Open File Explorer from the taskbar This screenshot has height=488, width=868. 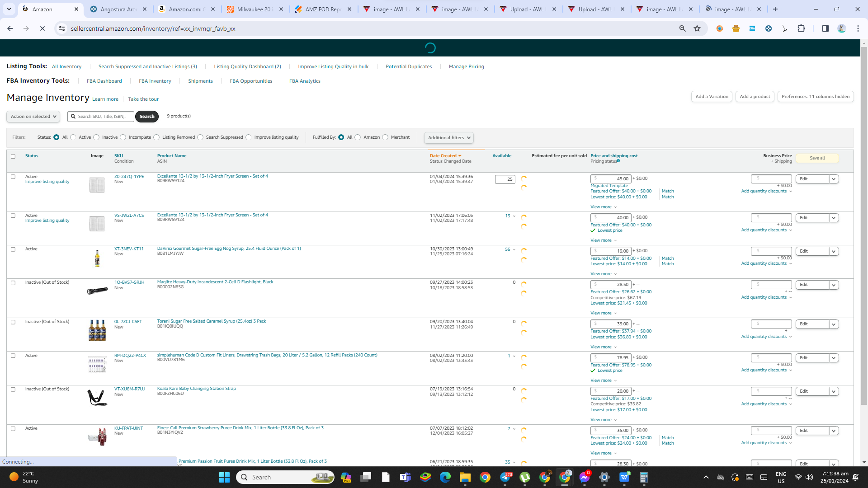(x=465, y=477)
